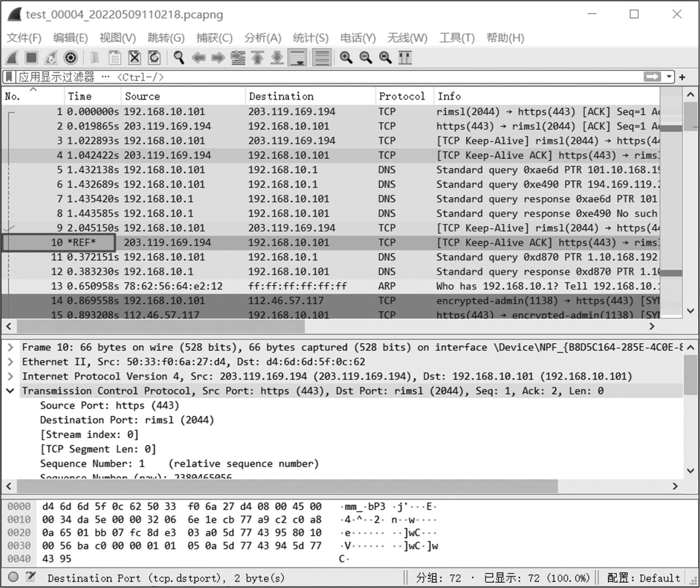Click the display filter input field
Image resolution: width=700 pixels, height=588 pixels.
[331, 77]
